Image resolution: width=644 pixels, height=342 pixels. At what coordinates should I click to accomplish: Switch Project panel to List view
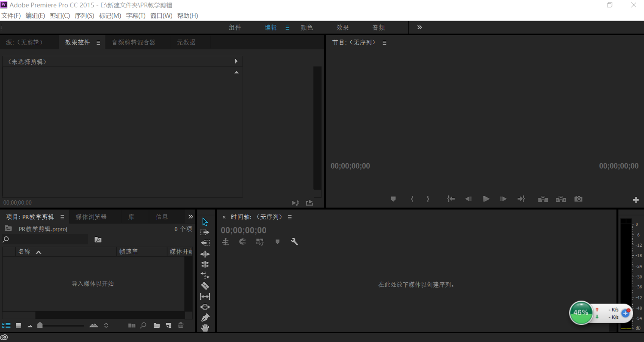tap(6, 326)
